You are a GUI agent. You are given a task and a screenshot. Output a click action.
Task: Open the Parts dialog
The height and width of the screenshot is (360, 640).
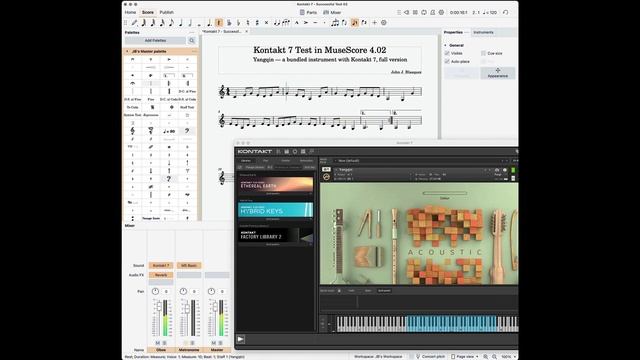[308, 13]
